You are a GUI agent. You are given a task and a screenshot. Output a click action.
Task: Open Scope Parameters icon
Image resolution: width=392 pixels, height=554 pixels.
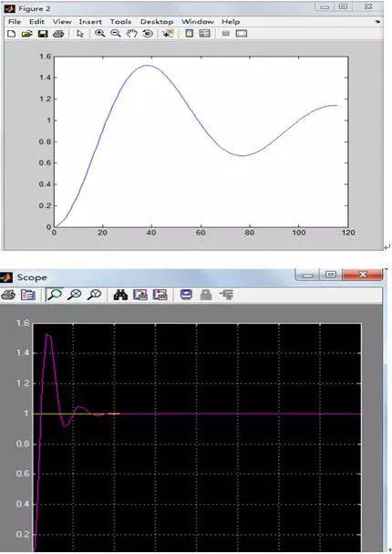(x=28, y=294)
